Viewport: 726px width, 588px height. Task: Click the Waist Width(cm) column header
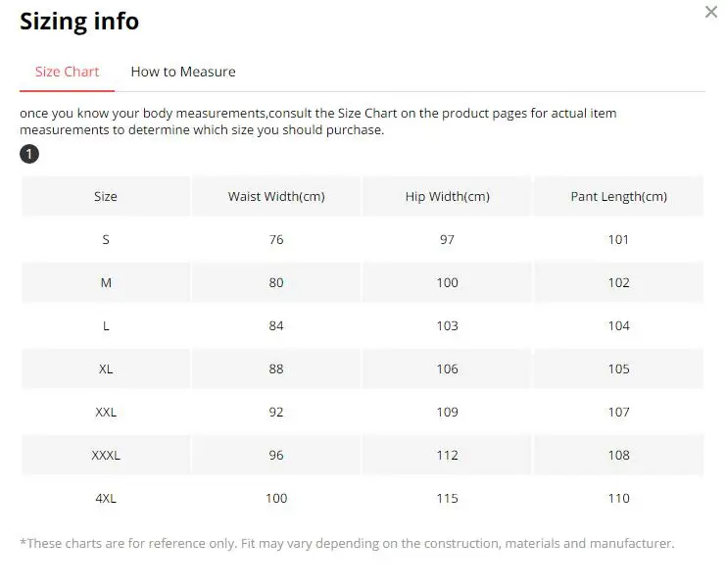tap(276, 196)
